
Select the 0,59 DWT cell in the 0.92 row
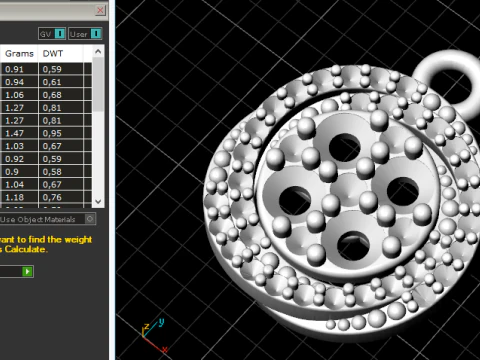[x=61, y=159]
